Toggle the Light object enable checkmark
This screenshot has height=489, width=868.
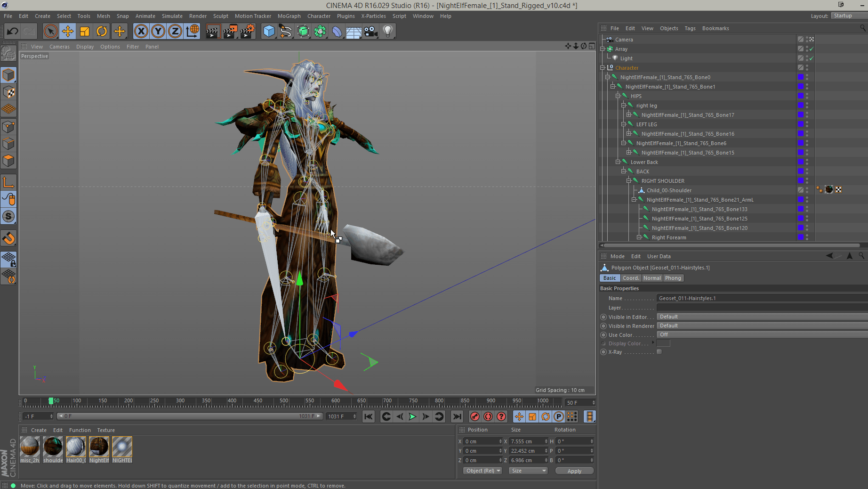812,58
